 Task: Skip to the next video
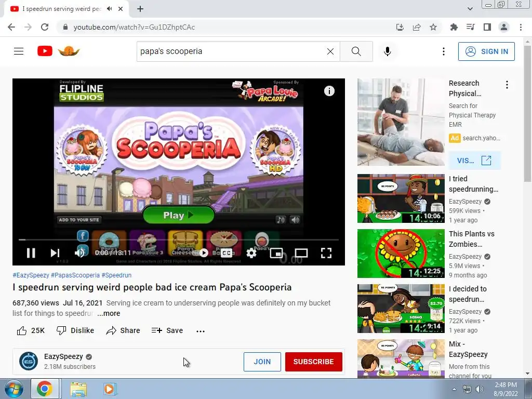click(55, 253)
